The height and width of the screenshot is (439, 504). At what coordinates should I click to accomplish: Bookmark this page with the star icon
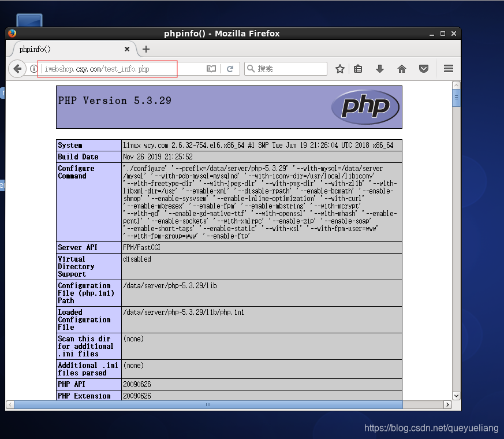(339, 69)
